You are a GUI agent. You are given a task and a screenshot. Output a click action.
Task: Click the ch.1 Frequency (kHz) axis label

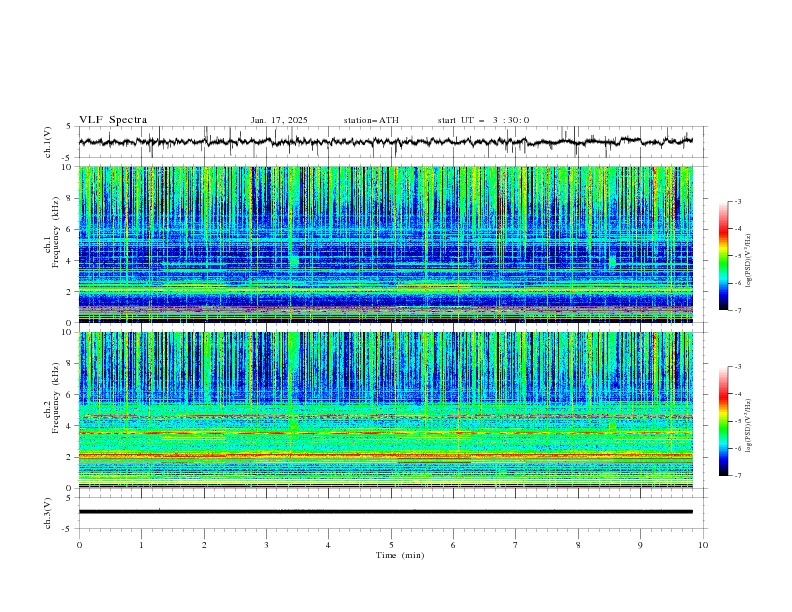coord(52,232)
